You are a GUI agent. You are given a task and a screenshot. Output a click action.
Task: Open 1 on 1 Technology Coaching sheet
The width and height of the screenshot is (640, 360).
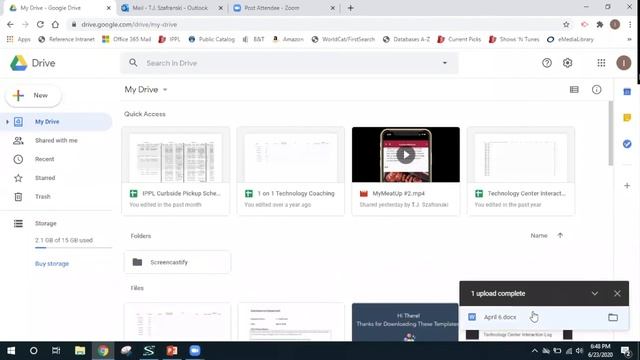(x=291, y=171)
